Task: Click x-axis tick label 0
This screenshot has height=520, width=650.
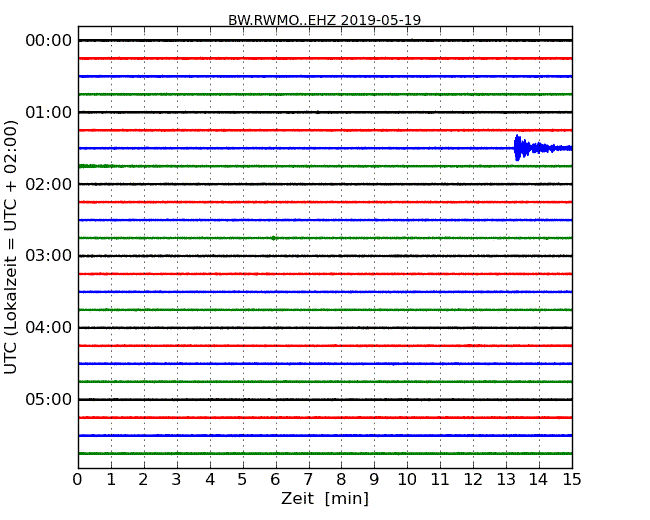Action: click(x=78, y=480)
